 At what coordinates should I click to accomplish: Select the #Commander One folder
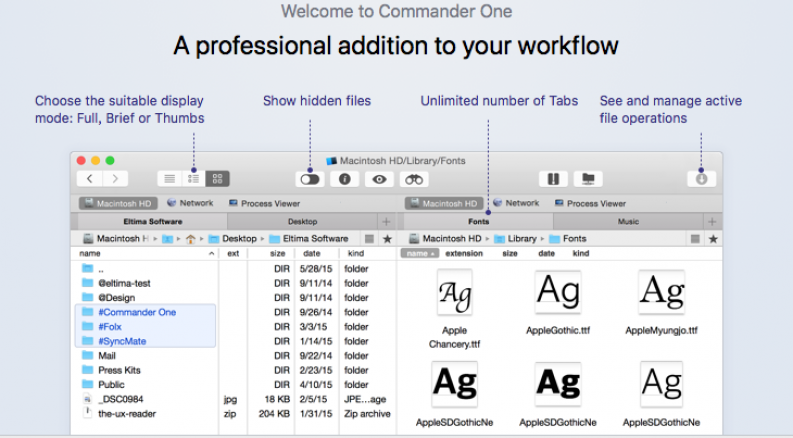coord(236,312)
